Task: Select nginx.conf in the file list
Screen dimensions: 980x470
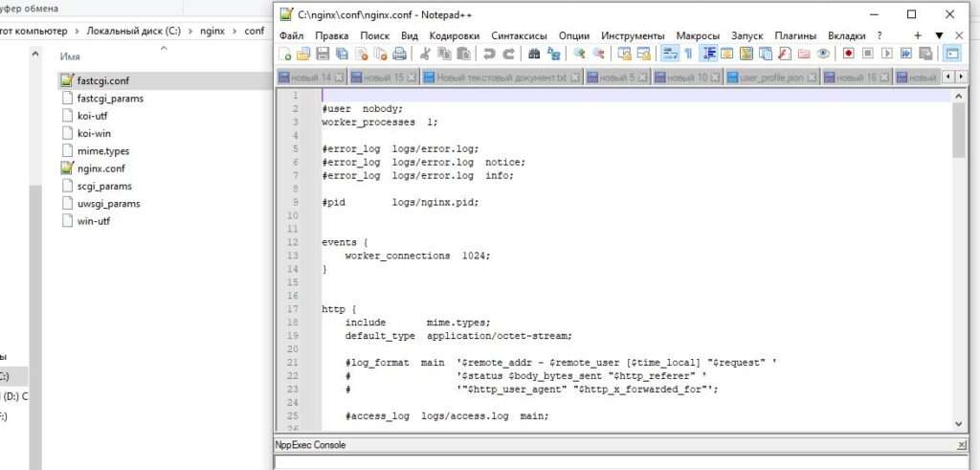Action: pos(101,168)
